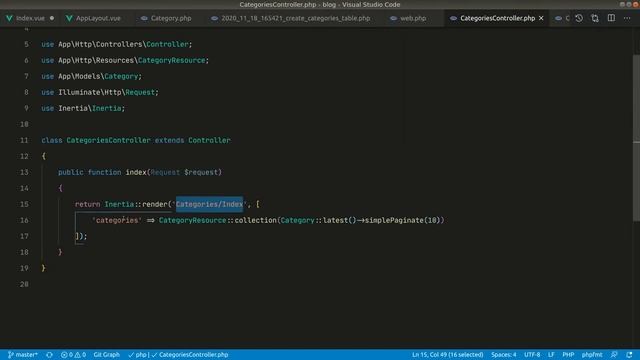640x360 pixels.
Task: Open the create_categories_table migration tab
Action: (x=296, y=18)
